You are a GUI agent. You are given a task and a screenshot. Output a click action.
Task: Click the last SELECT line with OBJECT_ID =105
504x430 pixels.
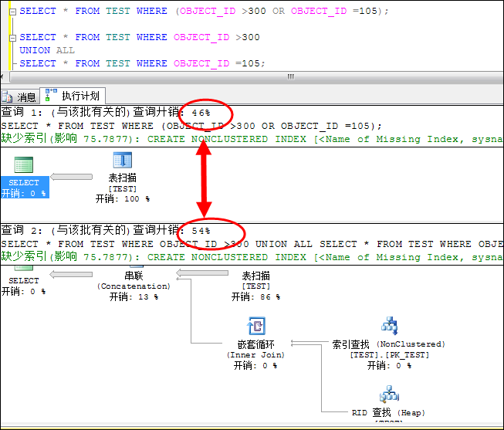coord(143,63)
